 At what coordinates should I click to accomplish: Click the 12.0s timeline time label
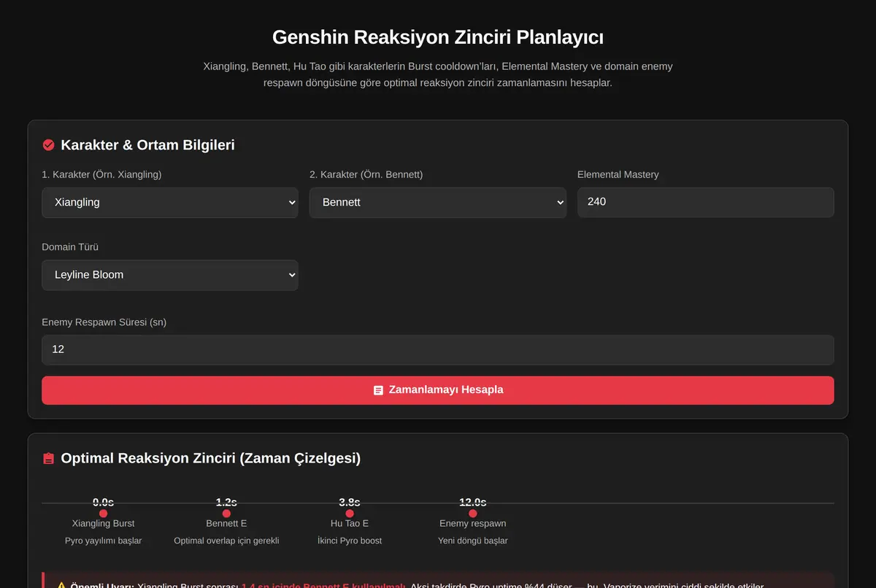tap(472, 503)
